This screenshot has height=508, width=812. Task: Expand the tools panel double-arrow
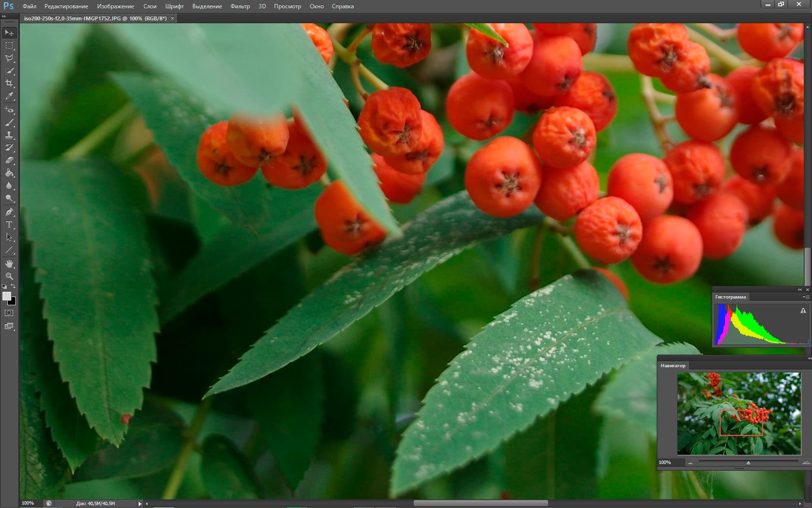pyautogui.click(x=4, y=16)
